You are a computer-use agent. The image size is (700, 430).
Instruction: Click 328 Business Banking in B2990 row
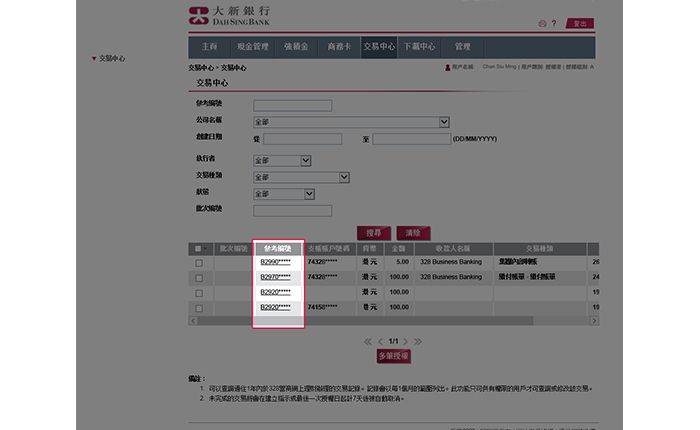[x=451, y=262]
